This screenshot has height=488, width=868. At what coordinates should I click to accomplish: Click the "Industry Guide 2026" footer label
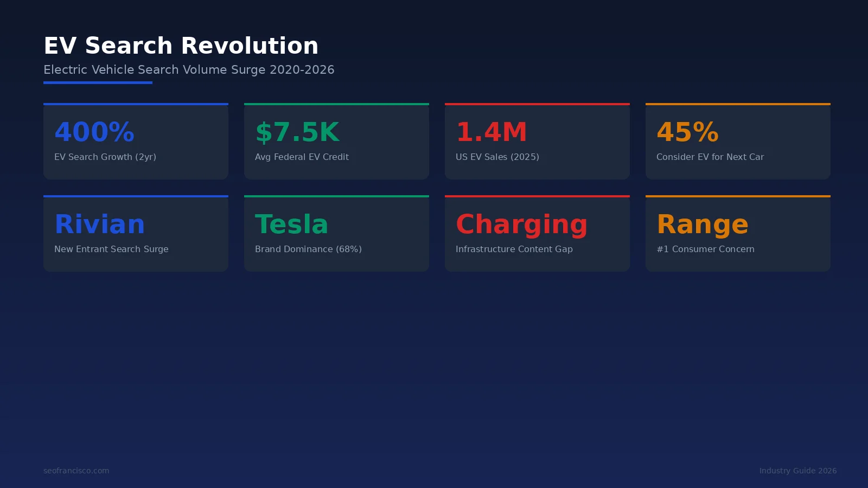(798, 471)
